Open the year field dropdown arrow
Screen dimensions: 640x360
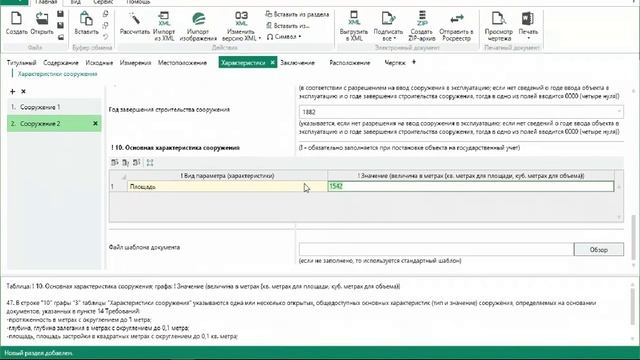(619, 112)
